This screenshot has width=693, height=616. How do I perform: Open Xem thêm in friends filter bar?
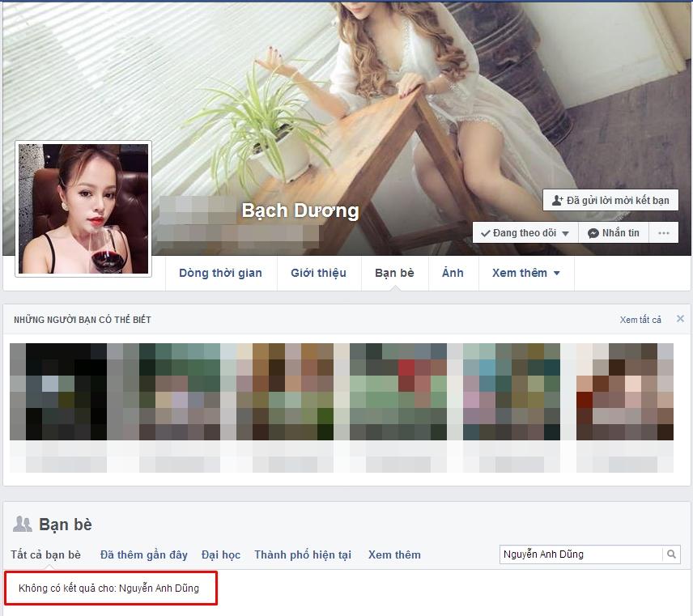click(x=394, y=554)
